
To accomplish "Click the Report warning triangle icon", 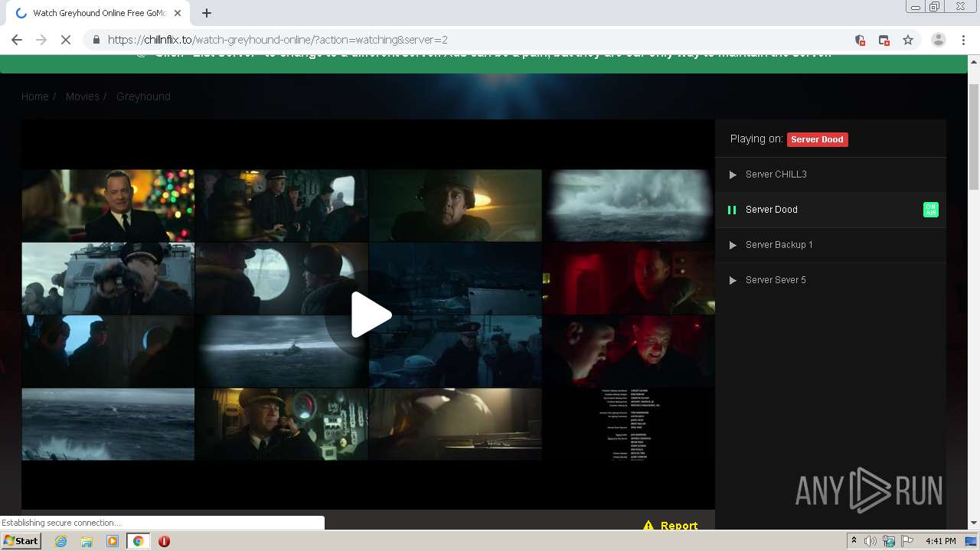I will [648, 526].
